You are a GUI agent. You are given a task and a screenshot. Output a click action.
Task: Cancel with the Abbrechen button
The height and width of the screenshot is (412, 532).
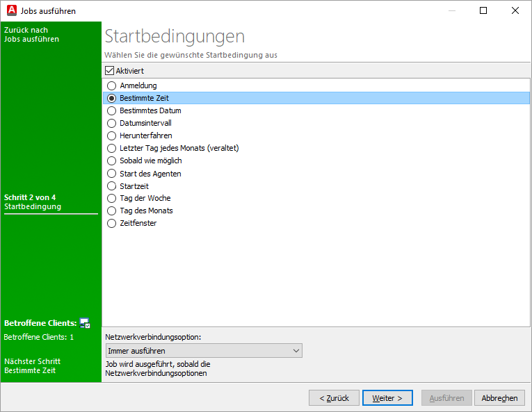pos(499,398)
